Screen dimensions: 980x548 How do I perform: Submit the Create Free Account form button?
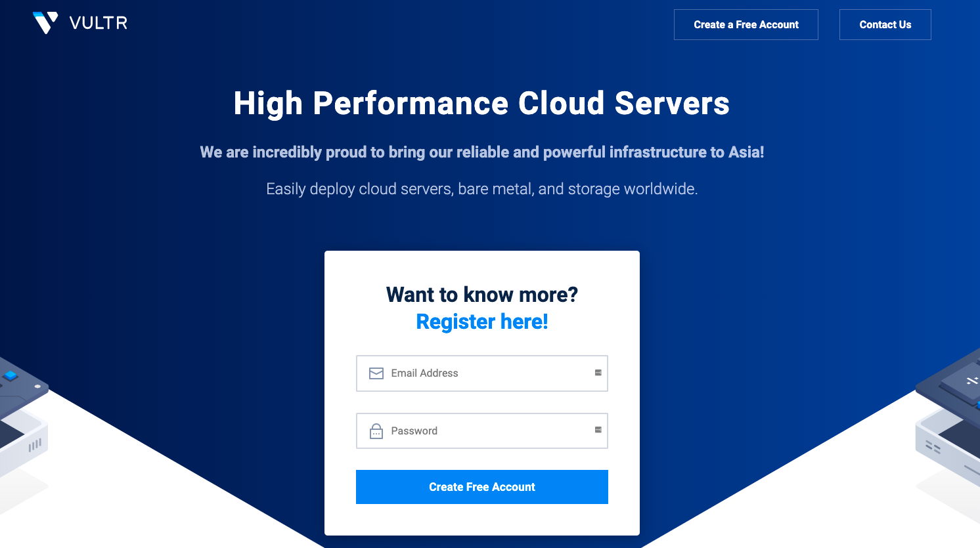pyautogui.click(x=482, y=487)
